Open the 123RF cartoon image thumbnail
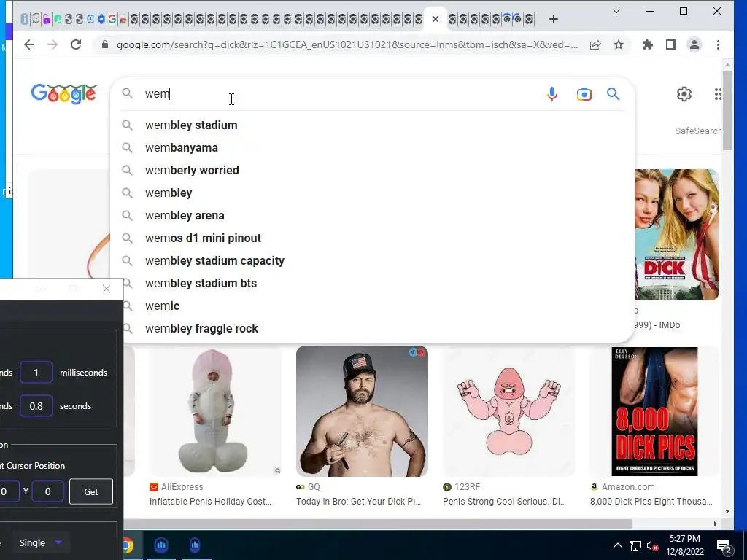 point(508,411)
